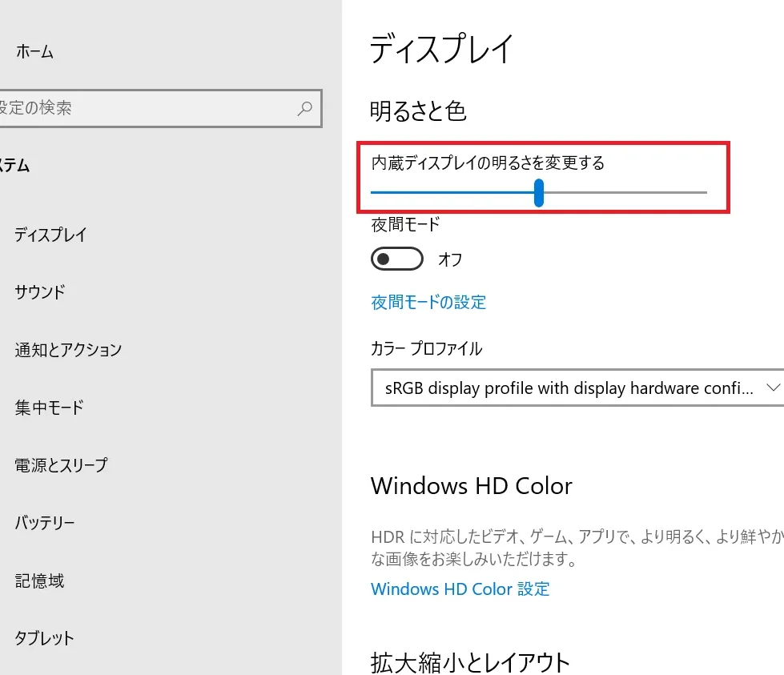784x675 pixels.
Task: Click the gray unfilled part of brightness slider
Action: [x=625, y=192]
